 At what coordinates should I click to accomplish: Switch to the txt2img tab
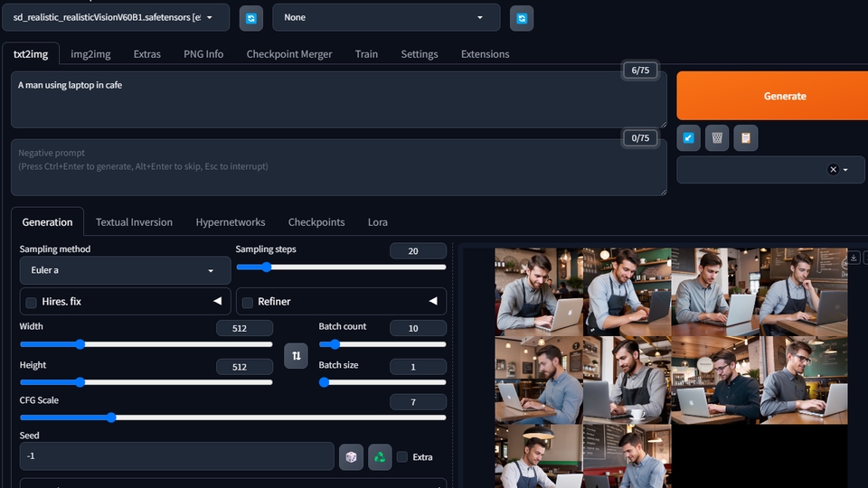[31, 54]
